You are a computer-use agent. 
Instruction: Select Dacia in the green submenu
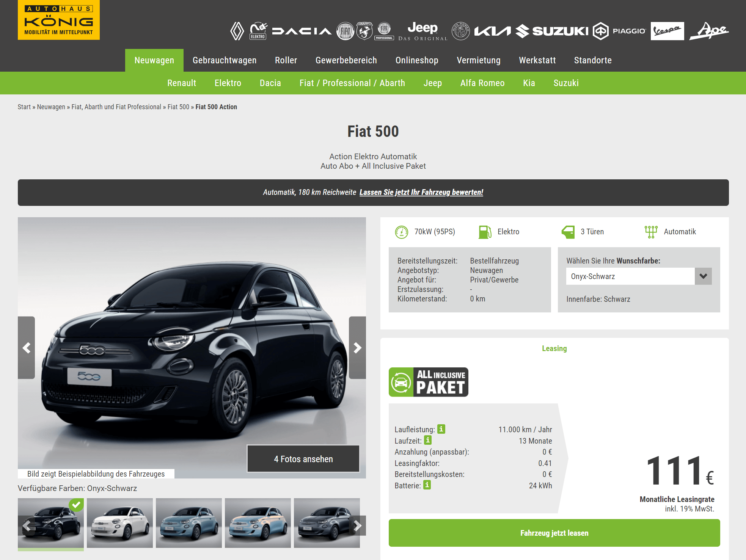pyautogui.click(x=270, y=83)
